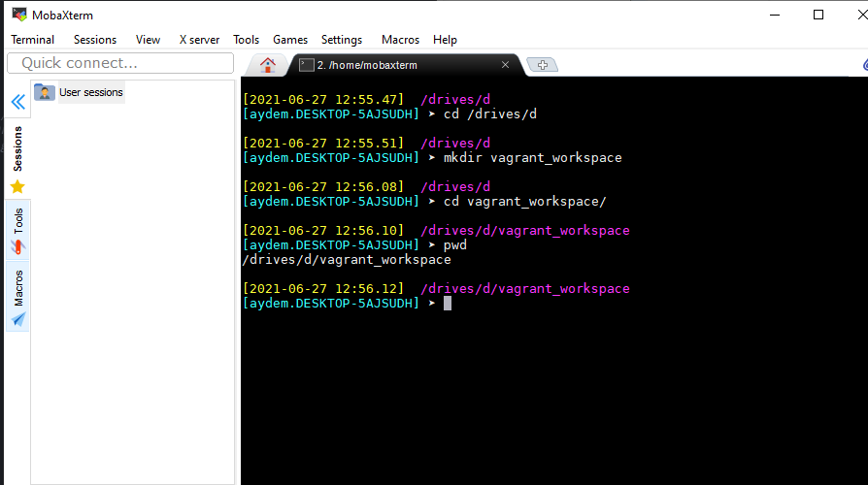Maximize the MobaXterm window
The height and width of the screenshot is (485, 868).
coord(818,15)
